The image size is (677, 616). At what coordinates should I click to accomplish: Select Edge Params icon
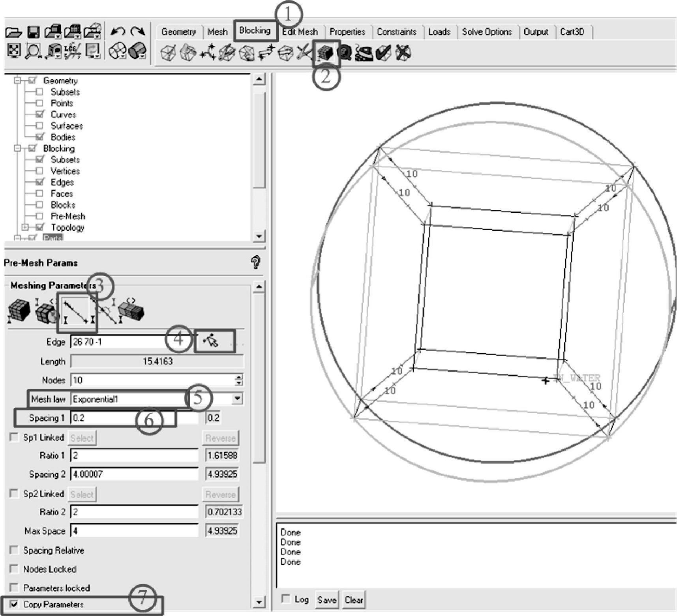click(x=77, y=311)
